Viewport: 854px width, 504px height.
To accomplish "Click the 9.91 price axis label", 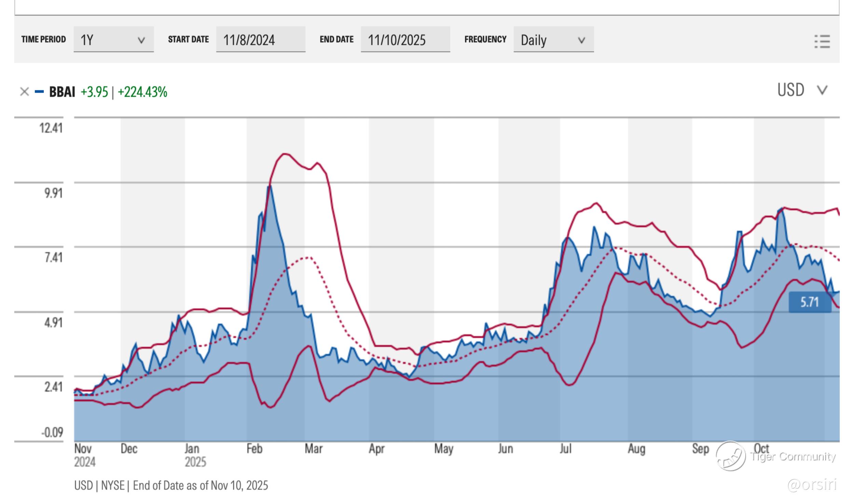I will click(53, 193).
